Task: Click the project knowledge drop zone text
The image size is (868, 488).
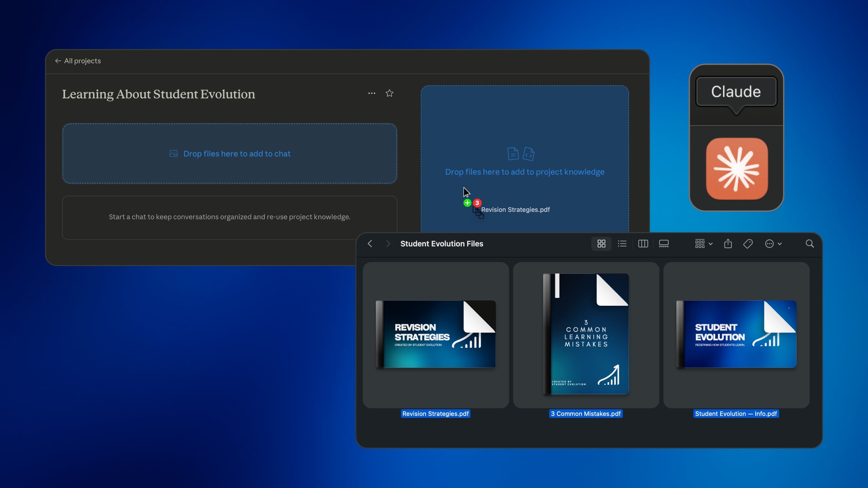Action: click(524, 172)
